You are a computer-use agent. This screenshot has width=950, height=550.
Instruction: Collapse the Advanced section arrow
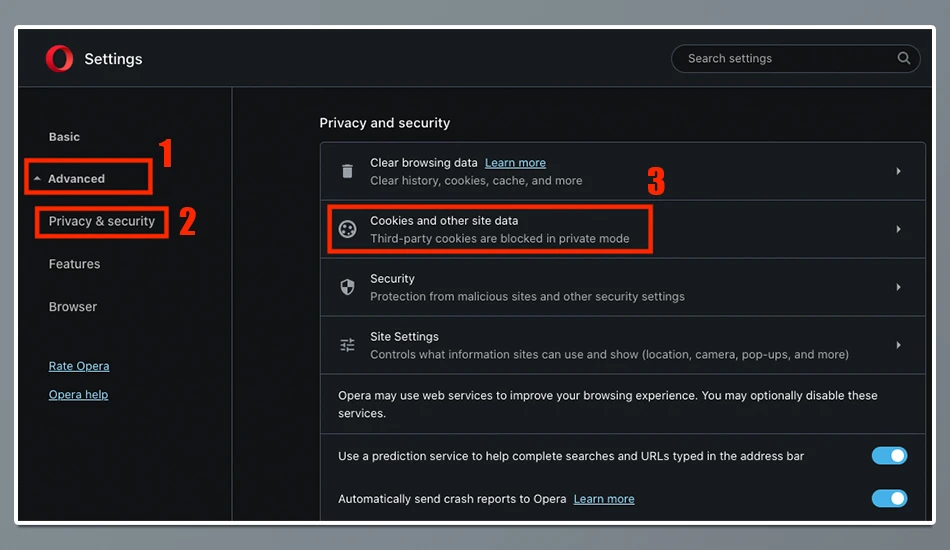[37, 179]
